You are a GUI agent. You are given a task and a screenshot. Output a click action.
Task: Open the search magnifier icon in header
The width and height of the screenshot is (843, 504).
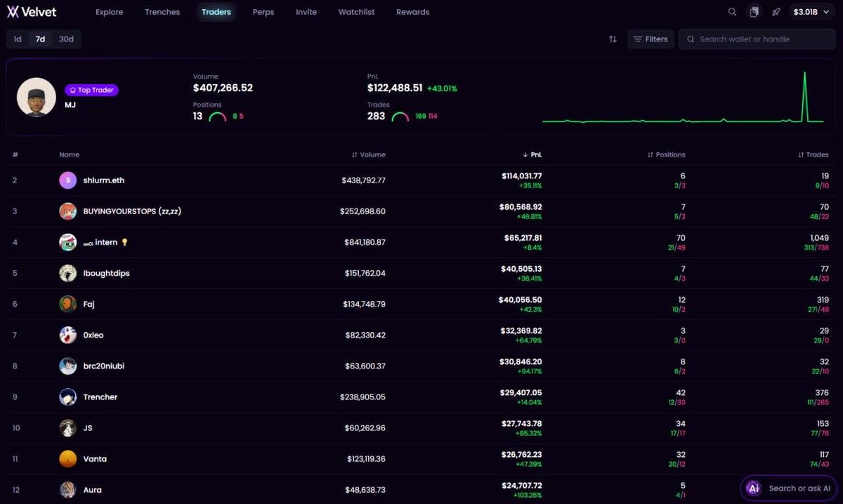pos(732,12)
